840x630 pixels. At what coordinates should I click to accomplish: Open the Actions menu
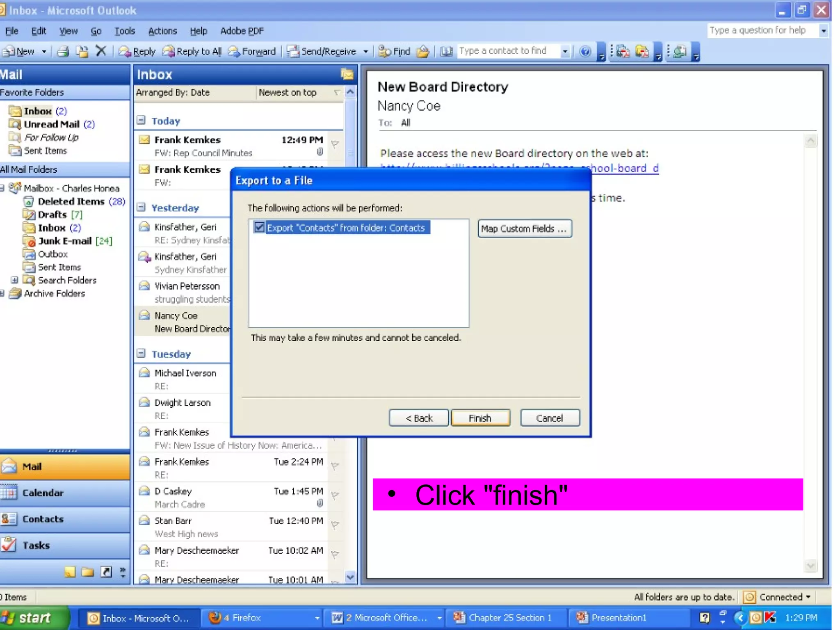(x=162, y=31)
